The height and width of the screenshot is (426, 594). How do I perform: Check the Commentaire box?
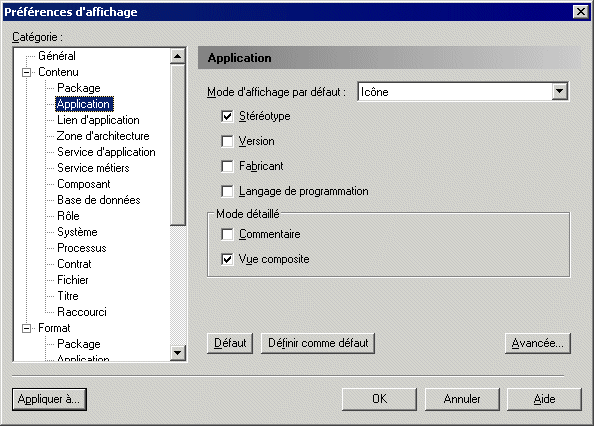tap(227, 234)
